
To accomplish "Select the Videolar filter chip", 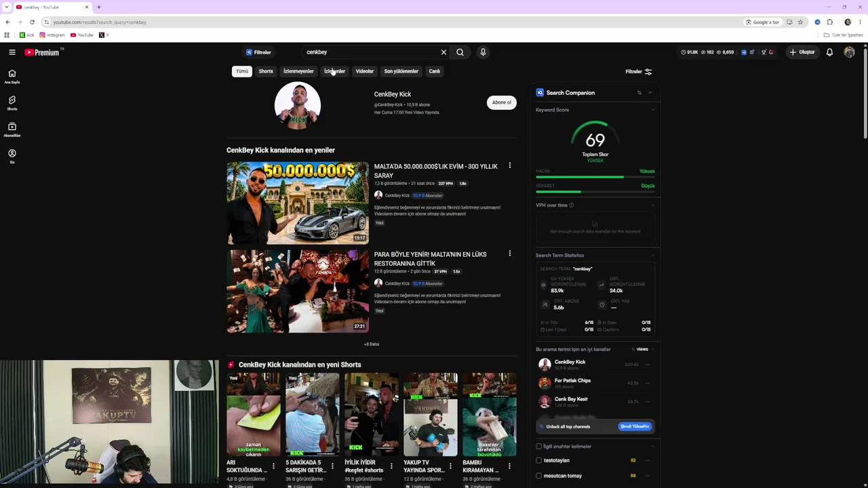I will 365,71.
